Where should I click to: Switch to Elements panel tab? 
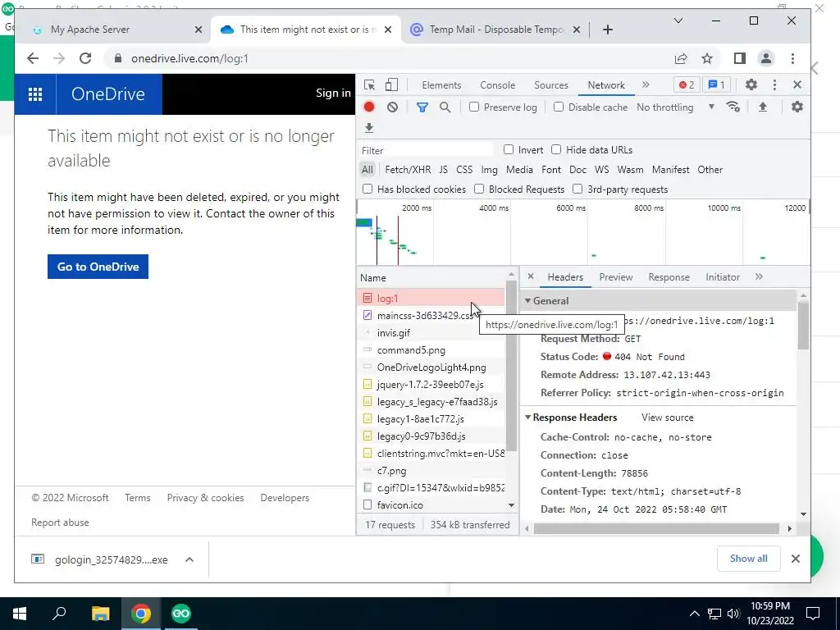[441, 85]
